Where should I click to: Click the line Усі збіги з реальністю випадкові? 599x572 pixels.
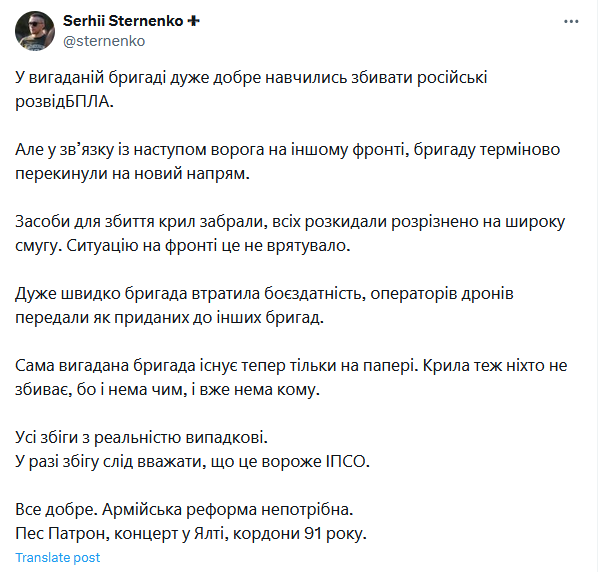pos(141,437)
